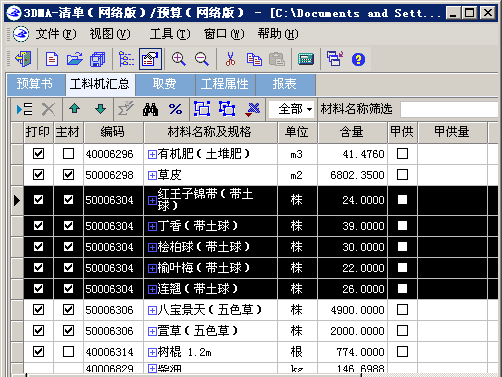Copy with the duplicate pages icon
The image size is (502, 377).
pyautogui.click(x=254, y=59)
